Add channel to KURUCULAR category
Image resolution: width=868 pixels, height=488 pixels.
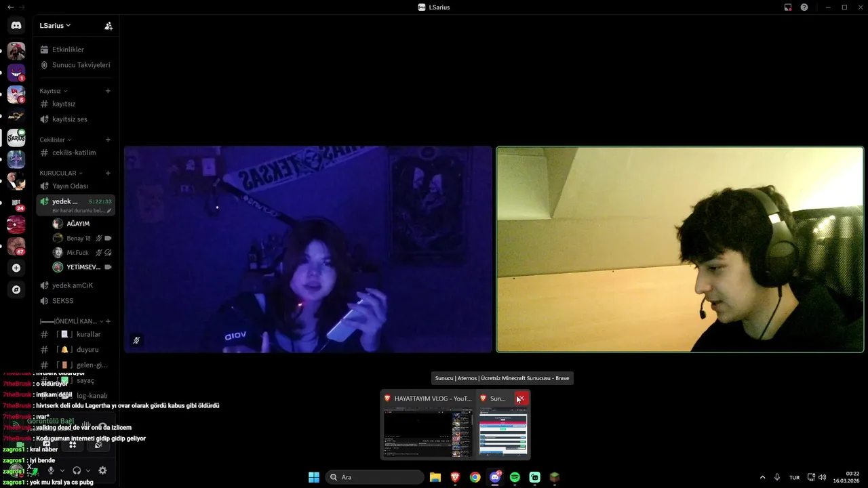(x=108, y=173)
